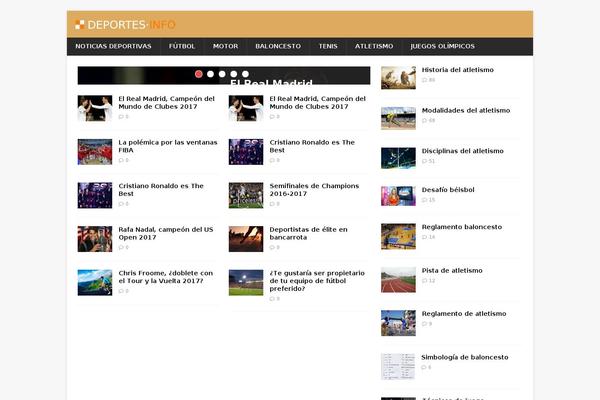600x400 pixels.
Task: Select the second slider dot
Action: 210,74
